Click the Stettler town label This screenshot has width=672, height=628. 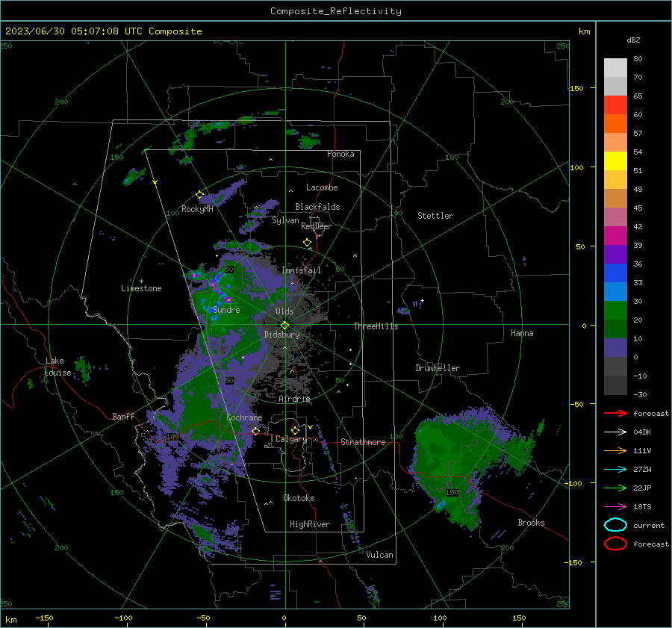coord(435,216)
